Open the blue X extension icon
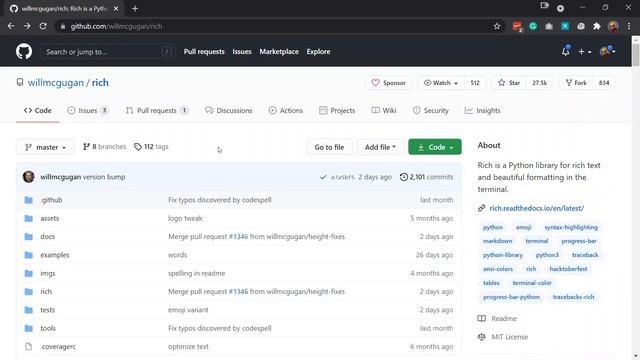The width and height of the screenshot is (640, 360). click(x=565, y=26)
